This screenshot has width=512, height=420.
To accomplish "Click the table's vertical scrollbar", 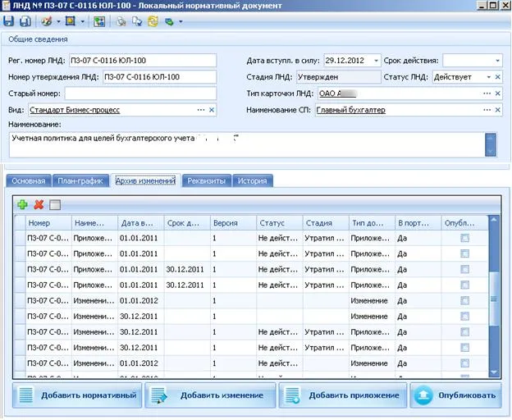I will [x=492, y=295].
